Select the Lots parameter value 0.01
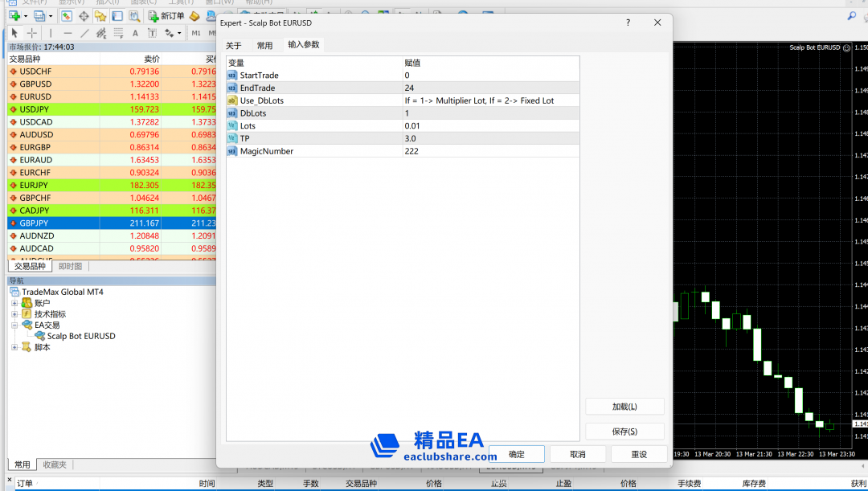The width and height of the screenshot is (868, 491). [490, 126]
